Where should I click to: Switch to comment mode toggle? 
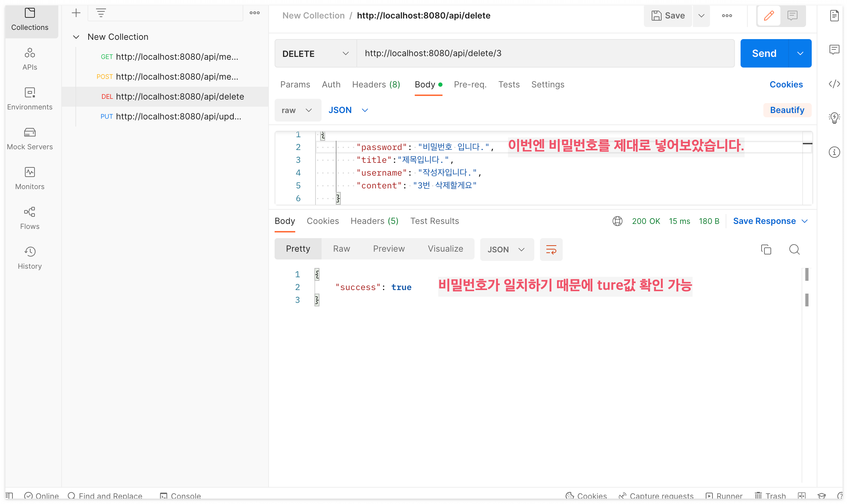[x=792, y=16]
